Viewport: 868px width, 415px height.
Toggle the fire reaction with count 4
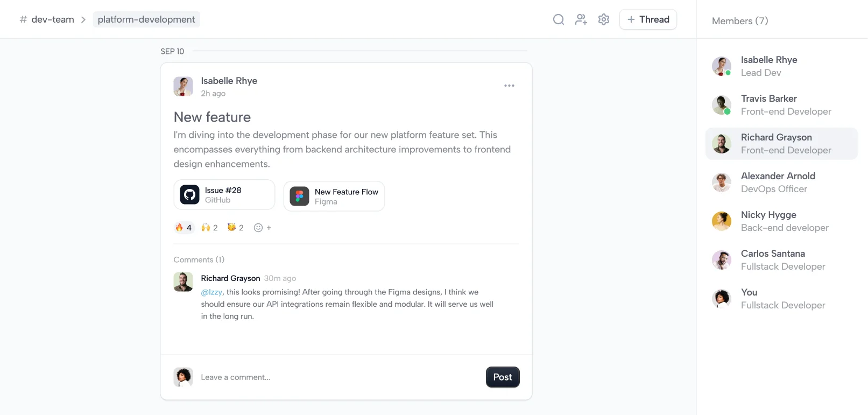click(184, 228)
